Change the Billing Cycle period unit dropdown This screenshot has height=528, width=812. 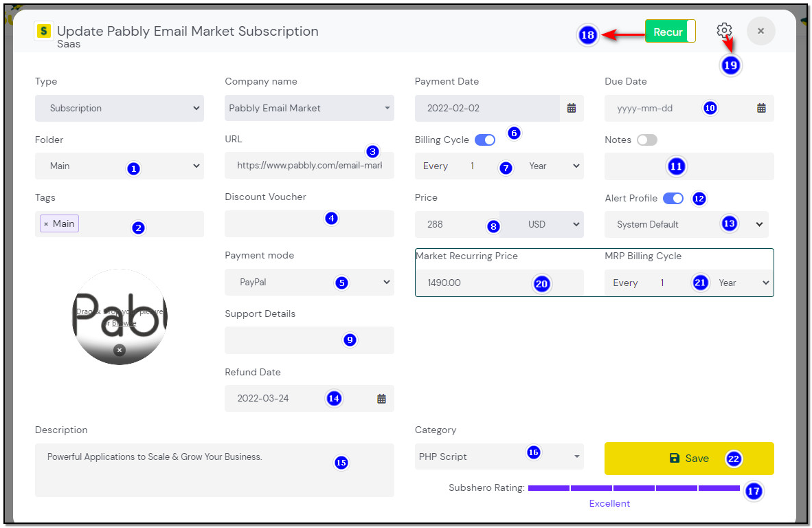pos(554,166)
